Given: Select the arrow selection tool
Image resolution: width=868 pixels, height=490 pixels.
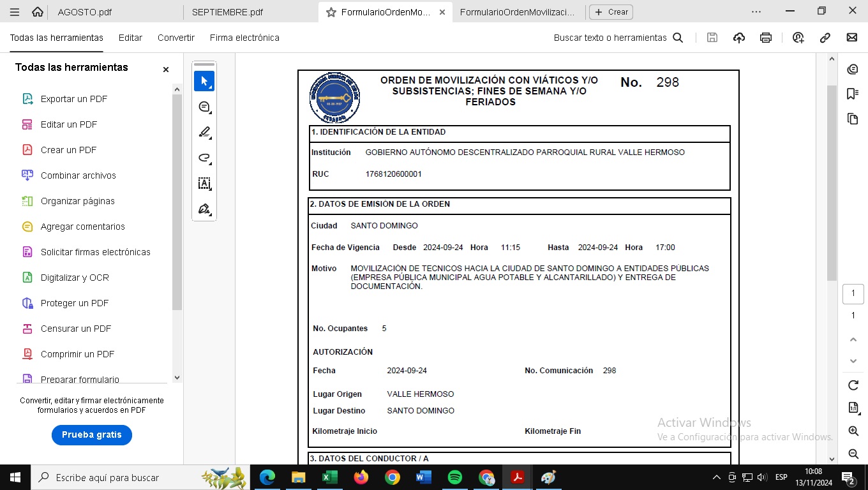Looking at the screenshot, I should point(204,81).
